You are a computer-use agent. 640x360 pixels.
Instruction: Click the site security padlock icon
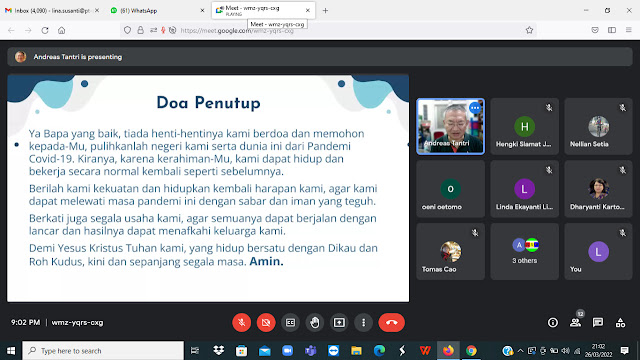coord(140,30)
